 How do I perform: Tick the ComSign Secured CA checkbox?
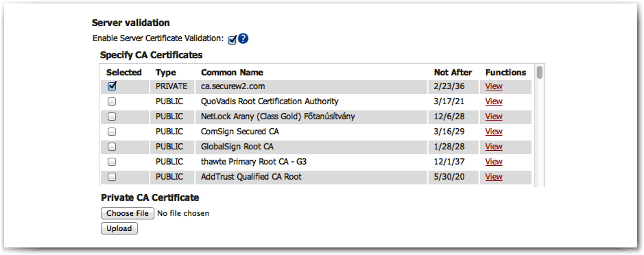coord(112,132)
